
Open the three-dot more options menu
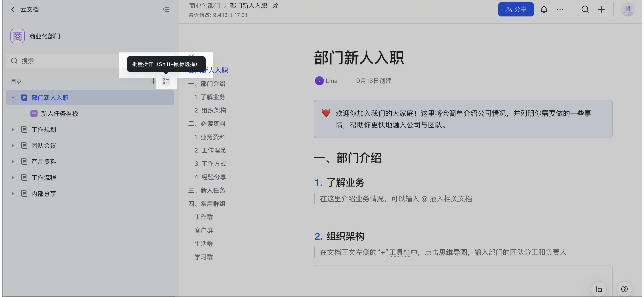pyautogui.click(x=560, y=10)
